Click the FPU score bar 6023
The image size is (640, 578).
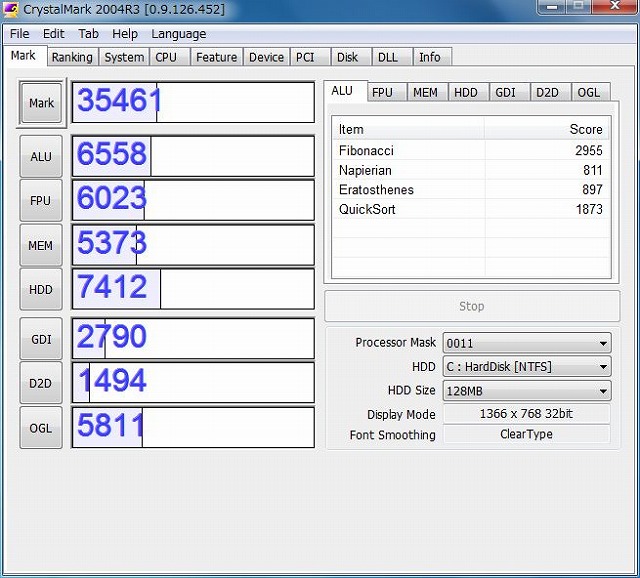click(193, 200)
